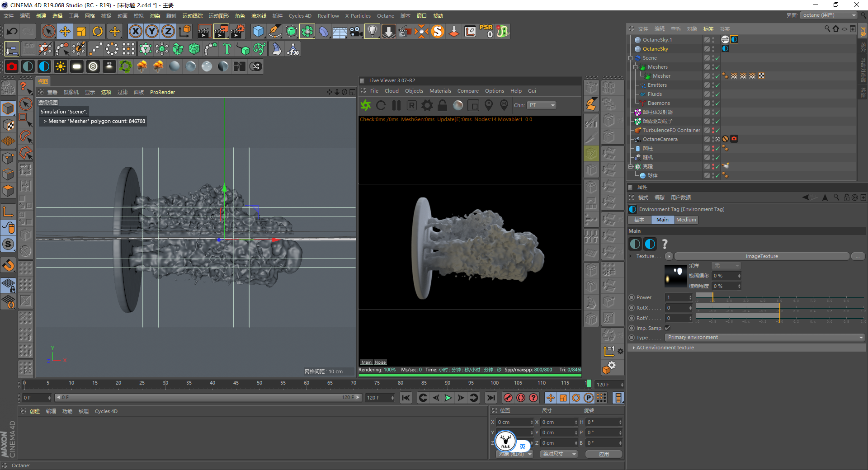This screenshot has width=868, height=470.
Task: Open the Type Primary environment dropdown
Action: point(764,338)
